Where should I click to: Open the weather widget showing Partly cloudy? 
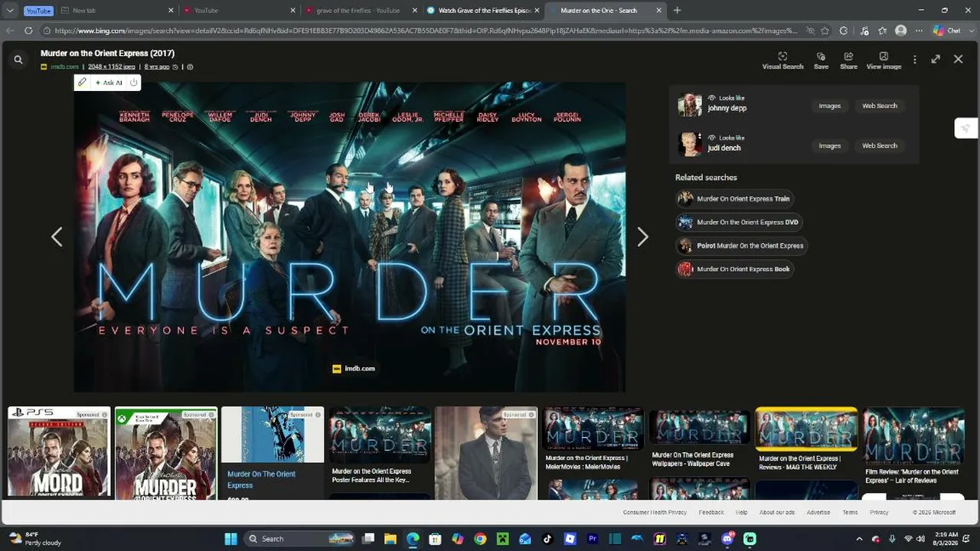[34, 539]
